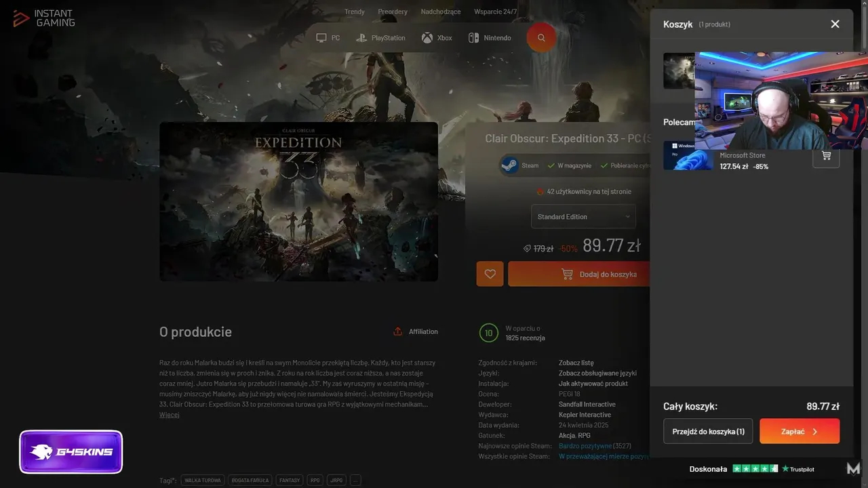Click the W magazynie stock indicator
This screenshot has width=868, height=488.
point(570,165)
